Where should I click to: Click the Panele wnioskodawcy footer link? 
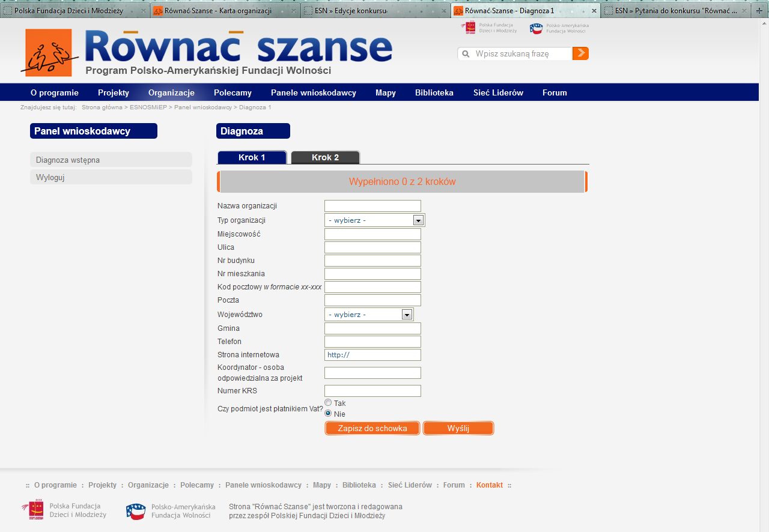[263, 485]
